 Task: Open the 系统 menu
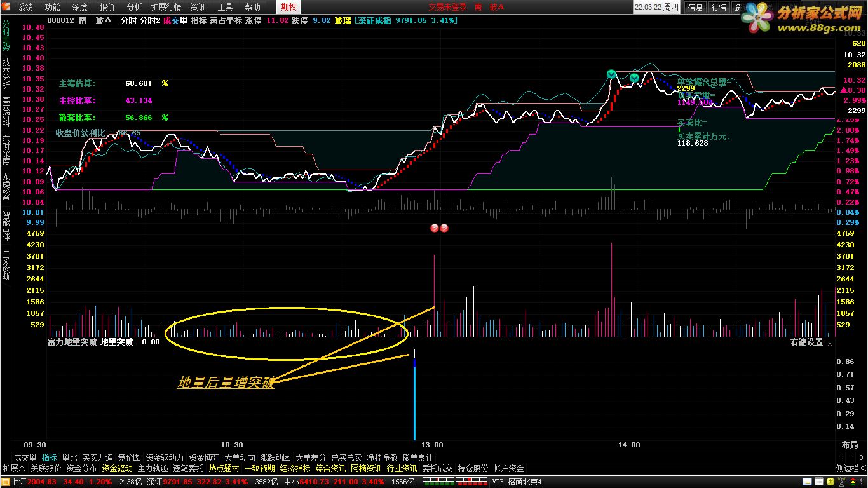(25, 7)
